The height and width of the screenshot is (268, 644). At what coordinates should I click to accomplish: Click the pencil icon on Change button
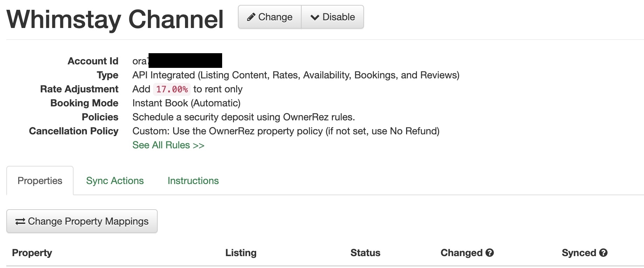[x=251, y=17]
